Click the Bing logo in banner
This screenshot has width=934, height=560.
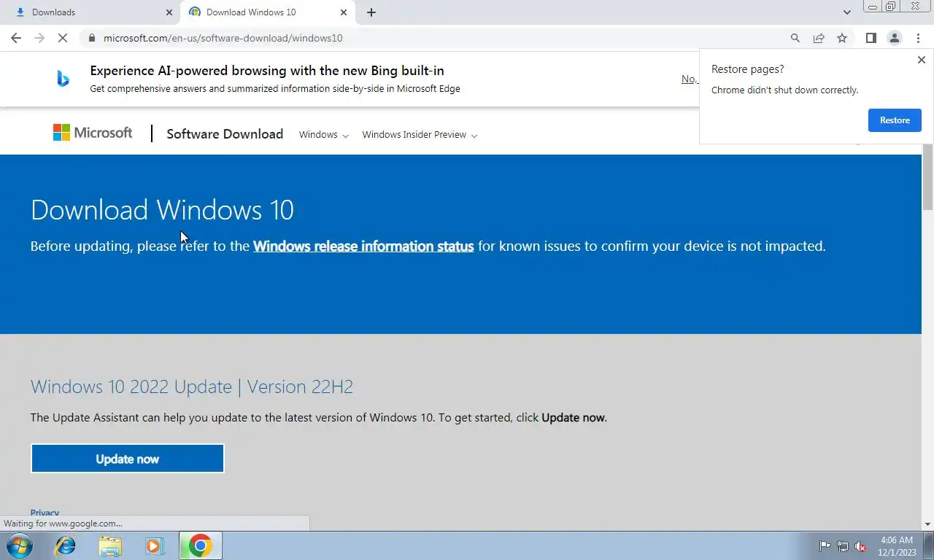tap(63, 79)
